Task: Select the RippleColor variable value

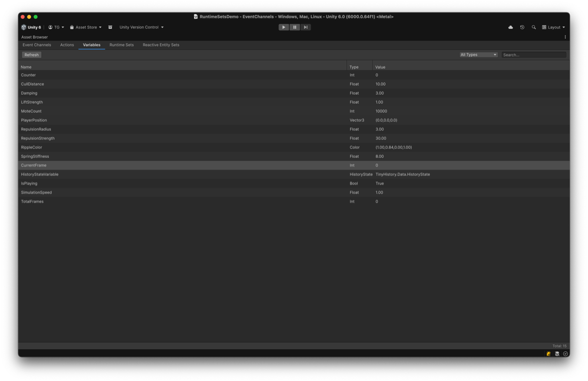Action: pos(393,147)
